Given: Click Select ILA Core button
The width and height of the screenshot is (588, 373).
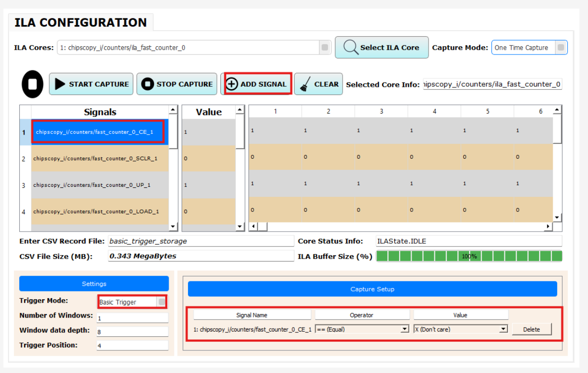Looking at the screenshot, I should tap(382, 47).
